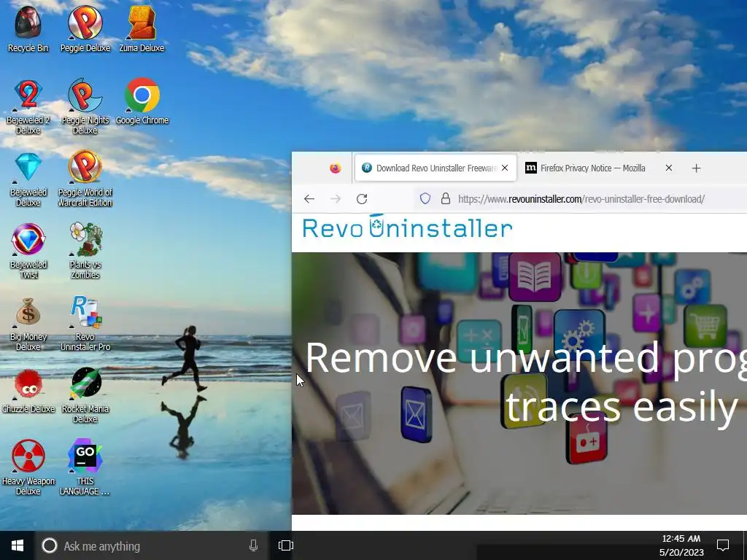Open Task View on the taskbar
Image resolution: width=747 pixels, height=560 pixels.
click(286, 545)
